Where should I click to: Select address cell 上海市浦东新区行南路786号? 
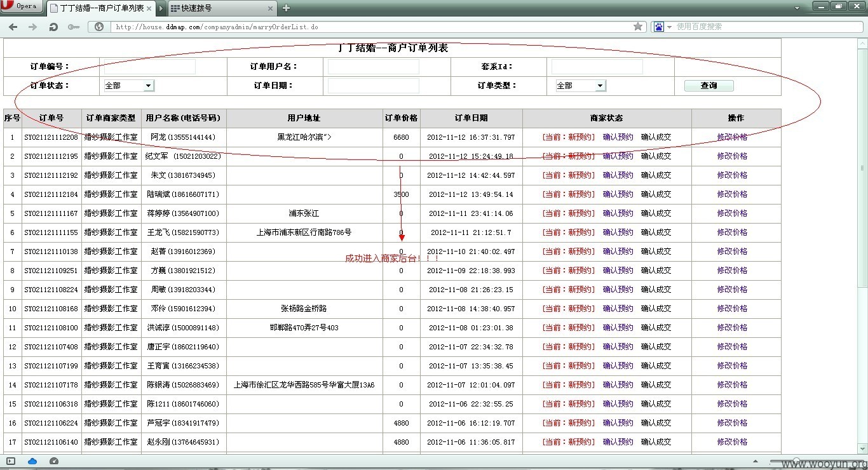pyautogui.click(x=304, y=232)
